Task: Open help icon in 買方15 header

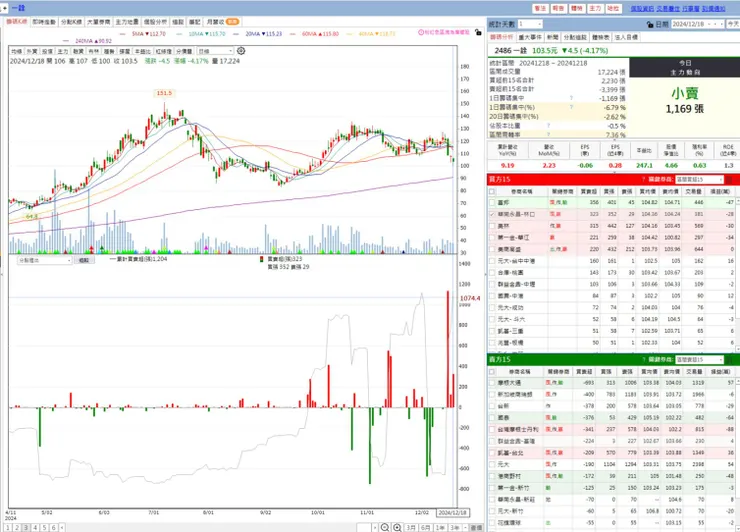Action: tap(643, 179)
